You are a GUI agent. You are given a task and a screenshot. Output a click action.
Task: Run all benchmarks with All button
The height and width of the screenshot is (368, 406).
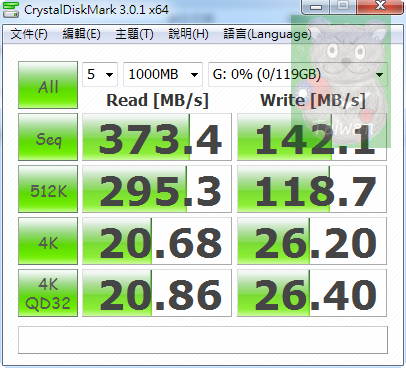pos(48,85)
